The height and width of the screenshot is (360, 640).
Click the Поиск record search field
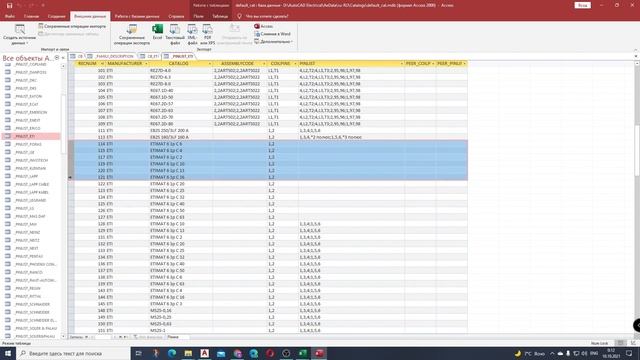click(x=178, y=337)
